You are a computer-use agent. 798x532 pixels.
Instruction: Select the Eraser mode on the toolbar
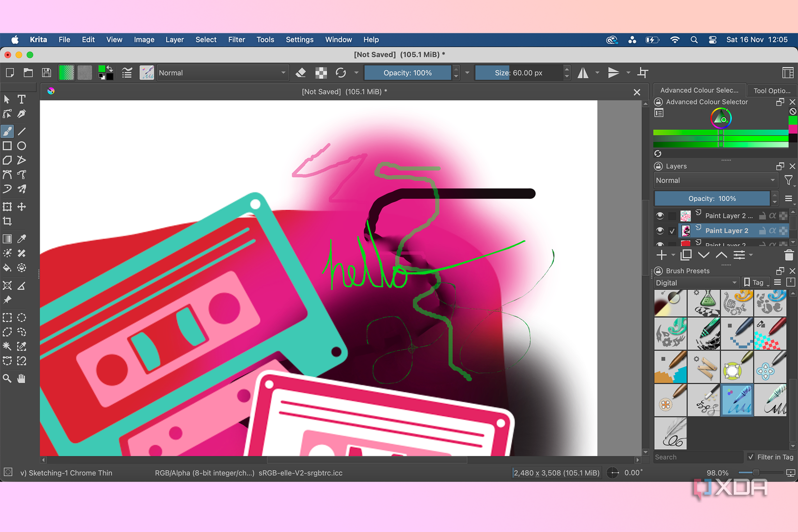tap(300, 73)
